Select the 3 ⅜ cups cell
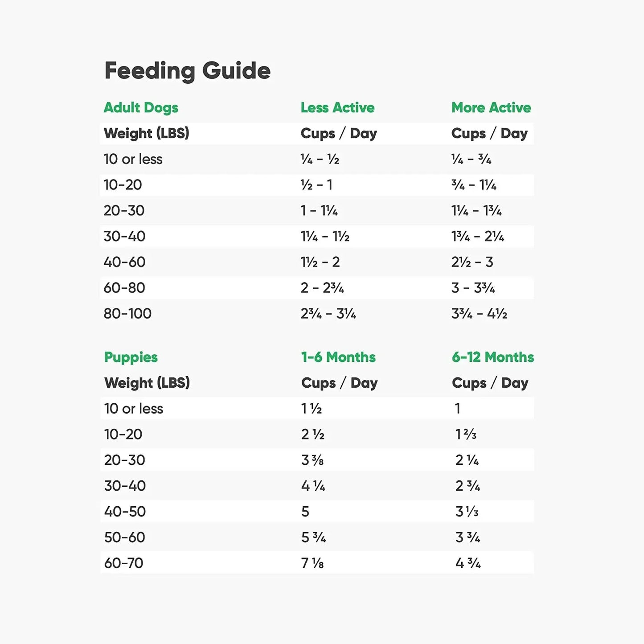 coord(312,460)
